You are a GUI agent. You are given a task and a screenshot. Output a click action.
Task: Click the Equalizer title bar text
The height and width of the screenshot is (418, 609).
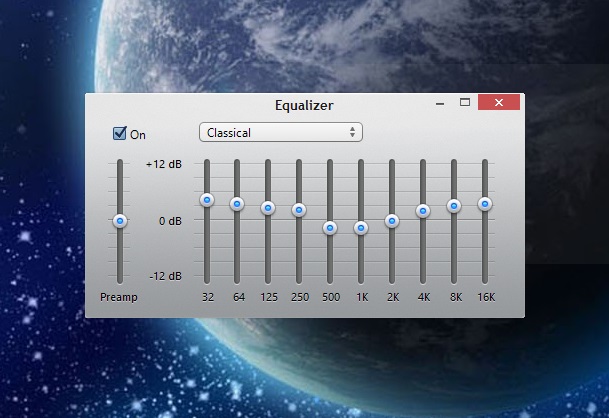pos(304,104)
